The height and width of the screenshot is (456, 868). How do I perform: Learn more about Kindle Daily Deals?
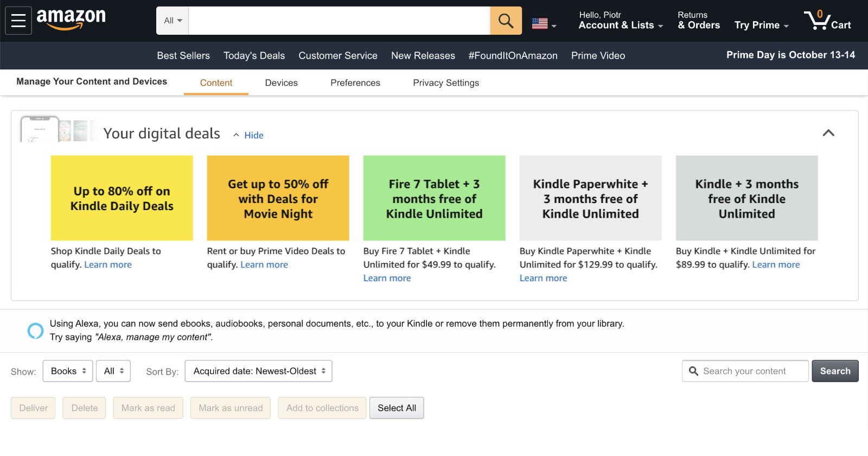tap(107, 264)
